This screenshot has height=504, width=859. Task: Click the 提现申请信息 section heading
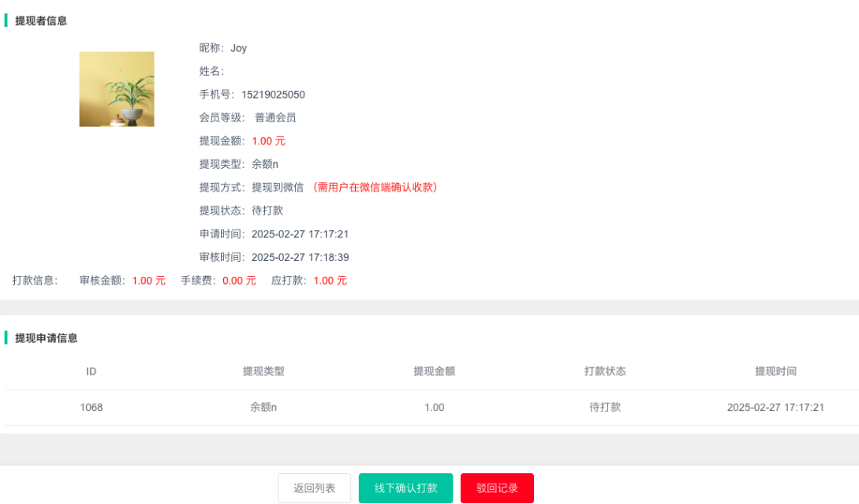pyautogui.click(x=47, y=338)
